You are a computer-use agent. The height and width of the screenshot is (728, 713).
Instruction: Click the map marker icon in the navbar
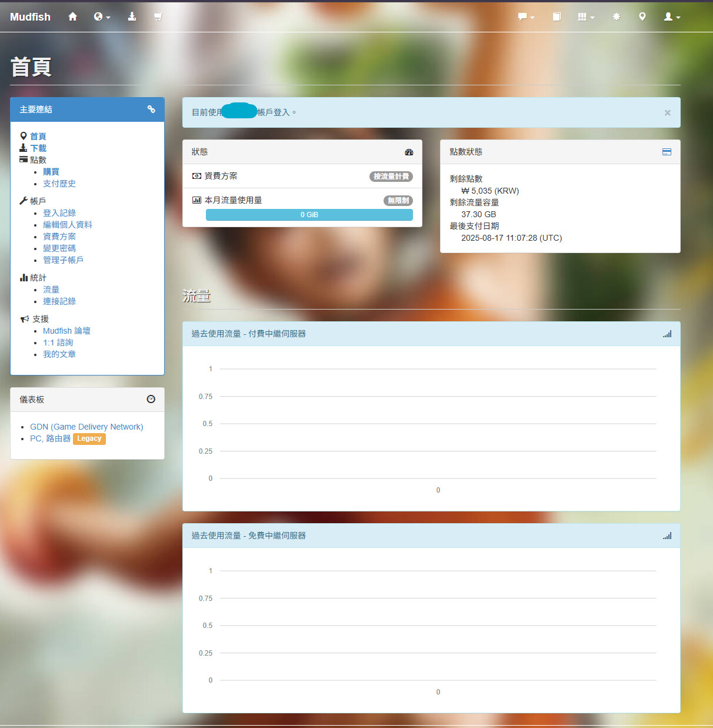642,16
